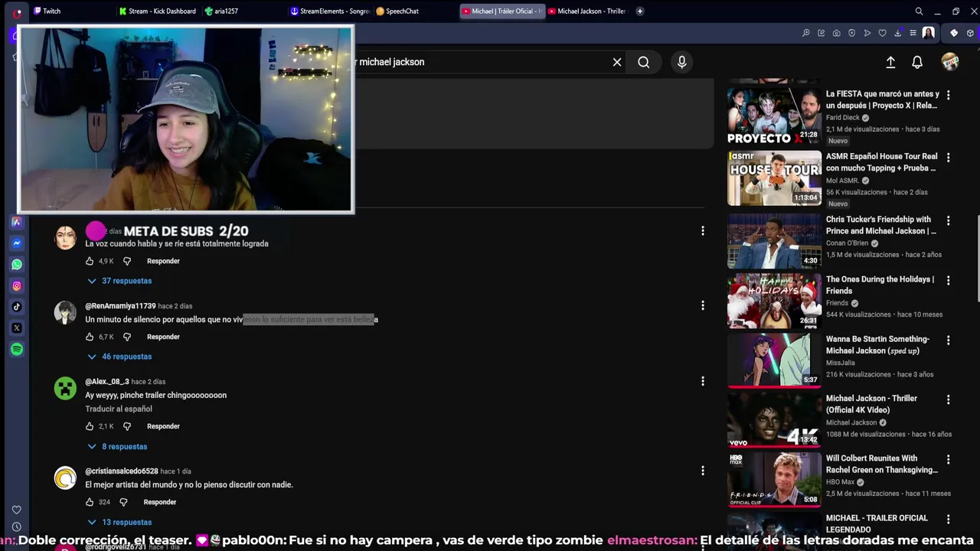Click the heart bookmark icon in address bar

pos(882,33)
